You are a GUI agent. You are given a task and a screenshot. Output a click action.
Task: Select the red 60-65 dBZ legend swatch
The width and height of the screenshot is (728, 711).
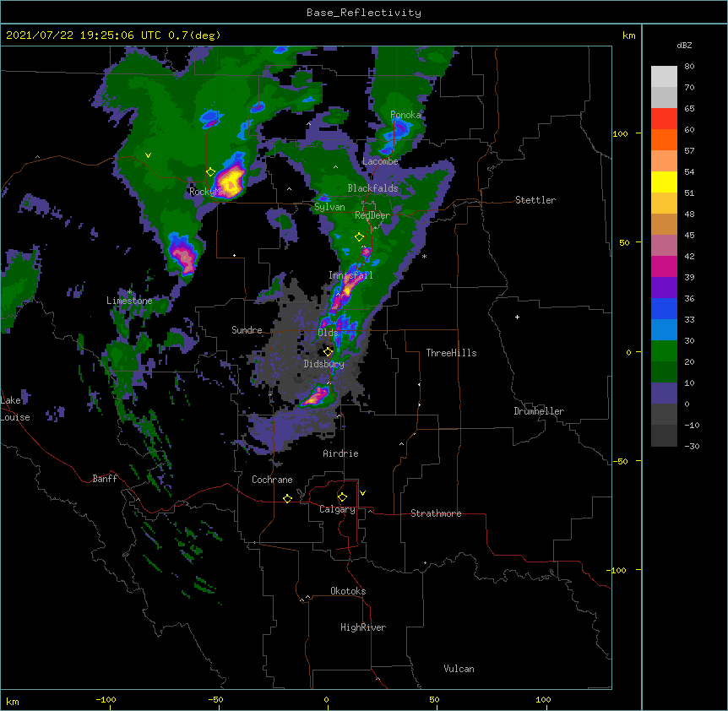point(664,119)
